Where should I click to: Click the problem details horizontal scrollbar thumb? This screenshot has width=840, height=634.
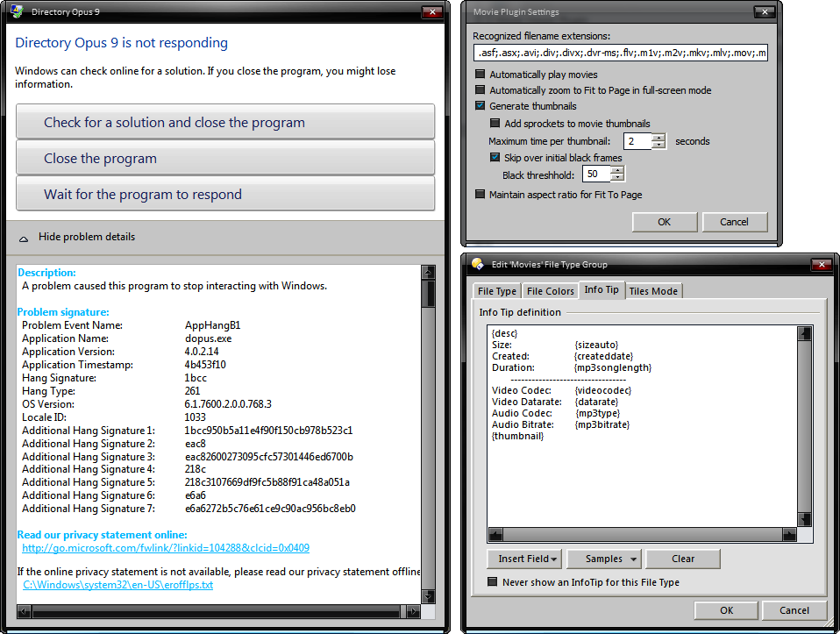pyautogui.click(x=216, y=611)
